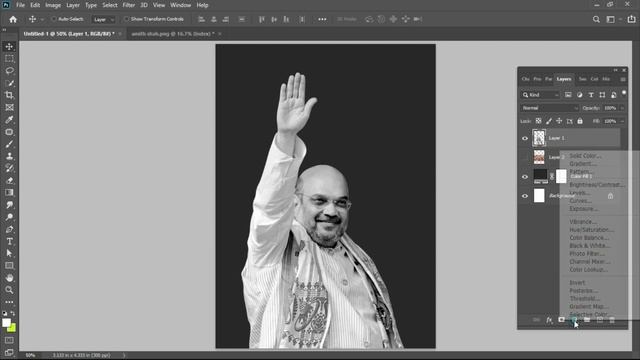Screen dimensions: 640x360
Task: Open the Image menu
Action: pos(53,5)
